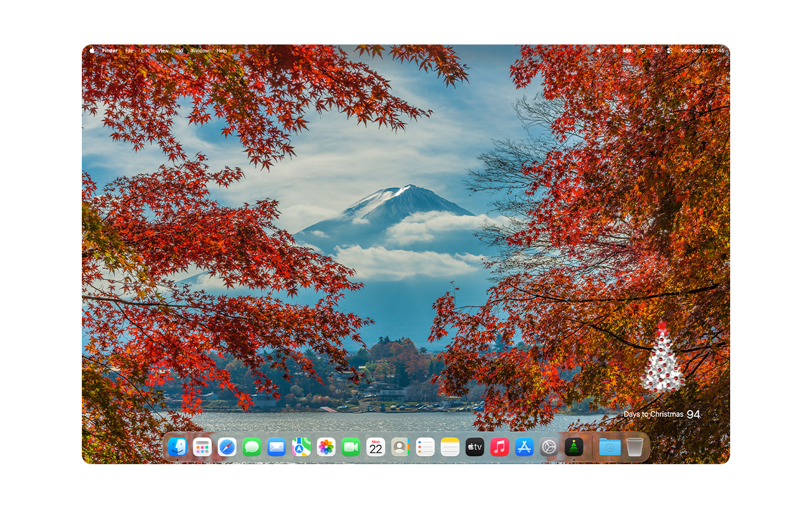
Task: Open the Downloads folder in Dock
Action: [x=610, y=447]
